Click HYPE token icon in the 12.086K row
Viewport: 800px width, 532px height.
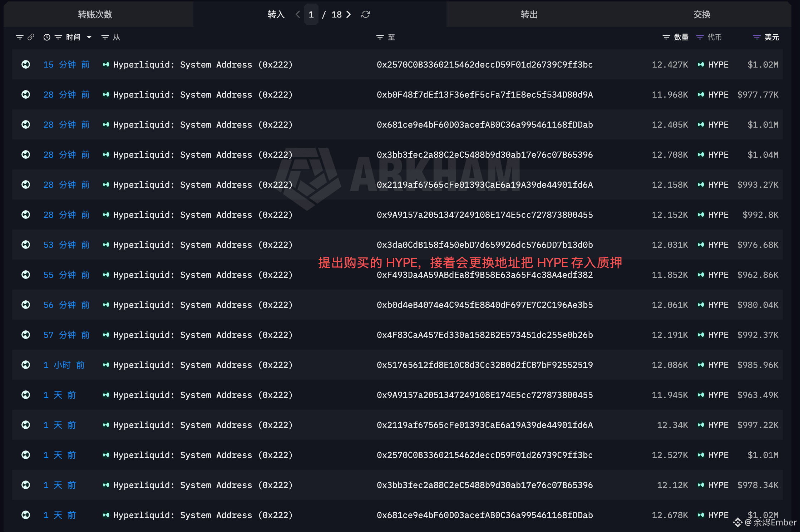coord(701,365)
